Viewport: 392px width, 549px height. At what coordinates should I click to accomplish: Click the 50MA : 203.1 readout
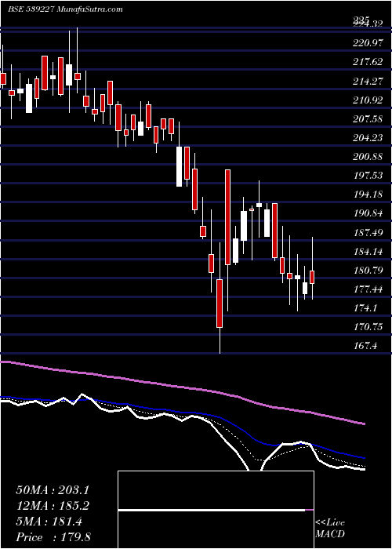tap(53, 490)
